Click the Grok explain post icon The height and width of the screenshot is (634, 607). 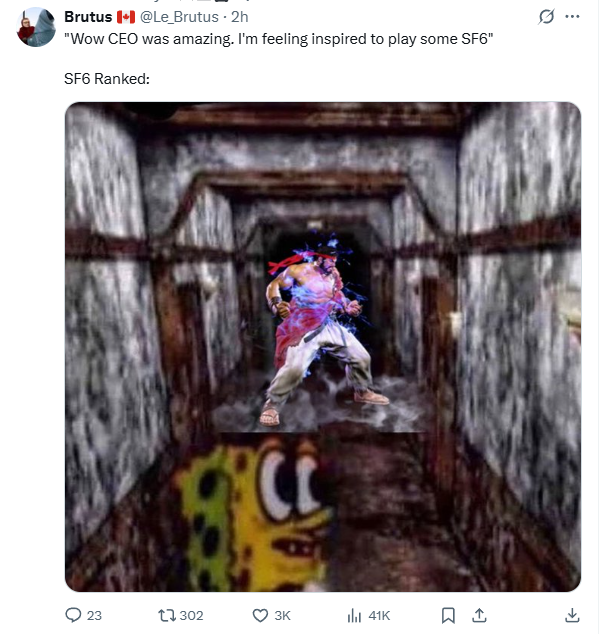[546, 17]
